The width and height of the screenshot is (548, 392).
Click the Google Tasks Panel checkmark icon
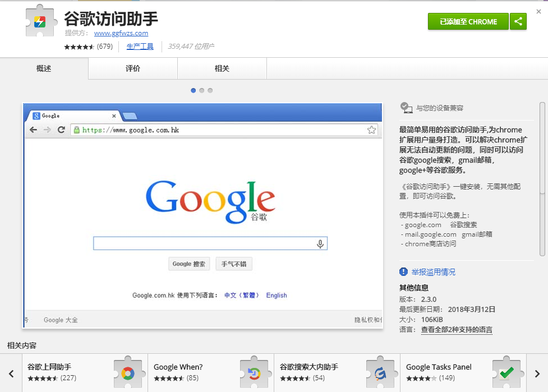click(x=506, y=372)
